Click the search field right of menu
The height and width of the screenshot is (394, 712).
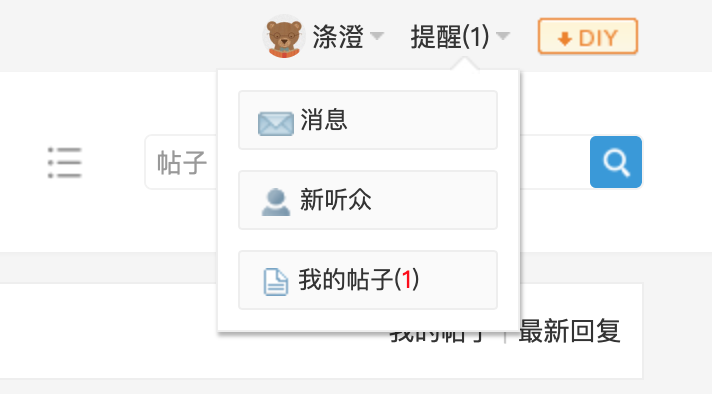coord(367,162)
